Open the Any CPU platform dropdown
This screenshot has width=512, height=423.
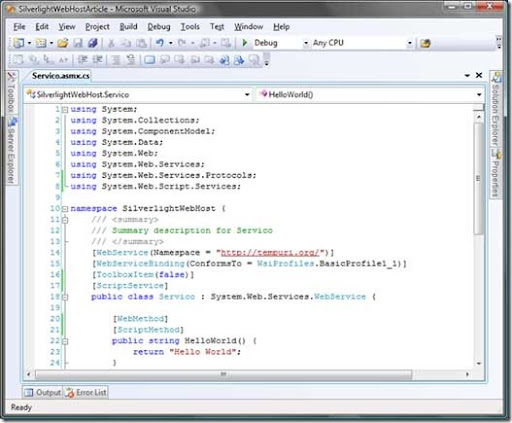[410, 43]
